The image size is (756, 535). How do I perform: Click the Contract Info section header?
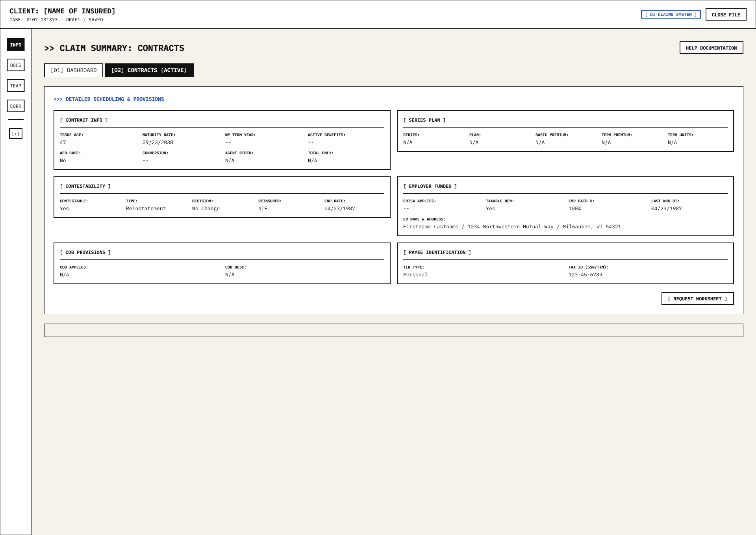point(84,120)
